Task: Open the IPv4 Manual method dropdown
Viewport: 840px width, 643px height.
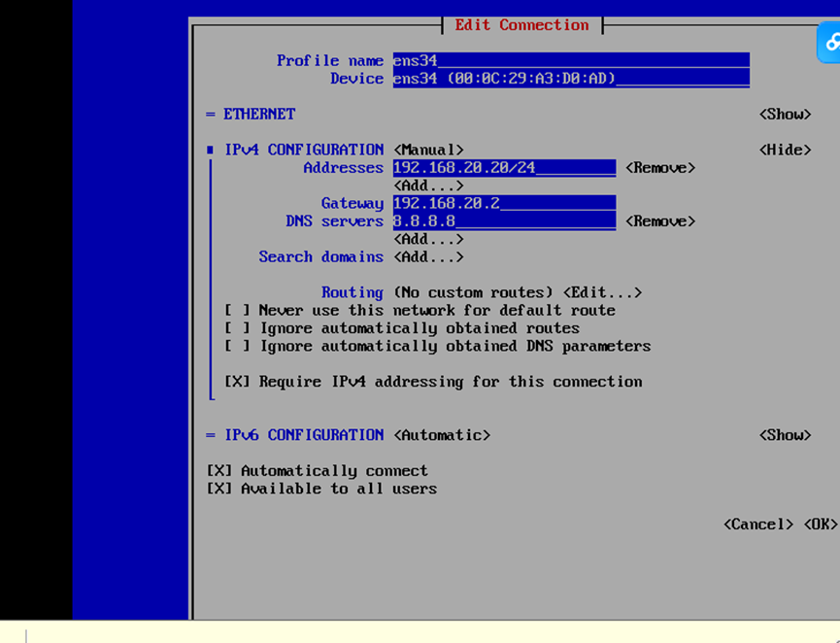Action: point(428,150)
